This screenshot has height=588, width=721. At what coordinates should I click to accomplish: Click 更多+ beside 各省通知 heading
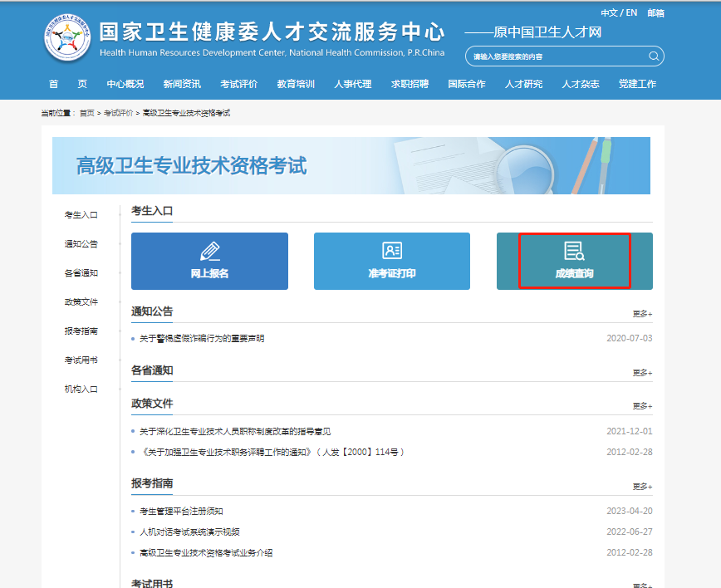click(x=642, y=373)
